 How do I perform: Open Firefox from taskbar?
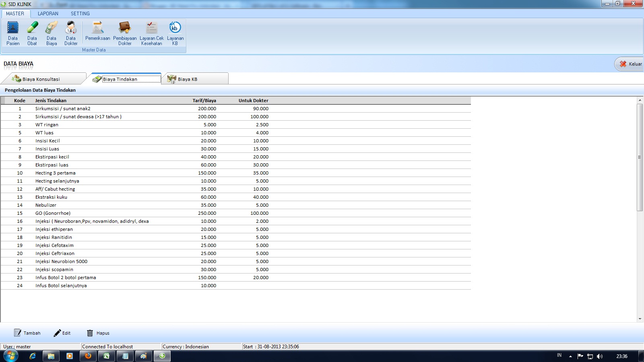coord(88,356)
